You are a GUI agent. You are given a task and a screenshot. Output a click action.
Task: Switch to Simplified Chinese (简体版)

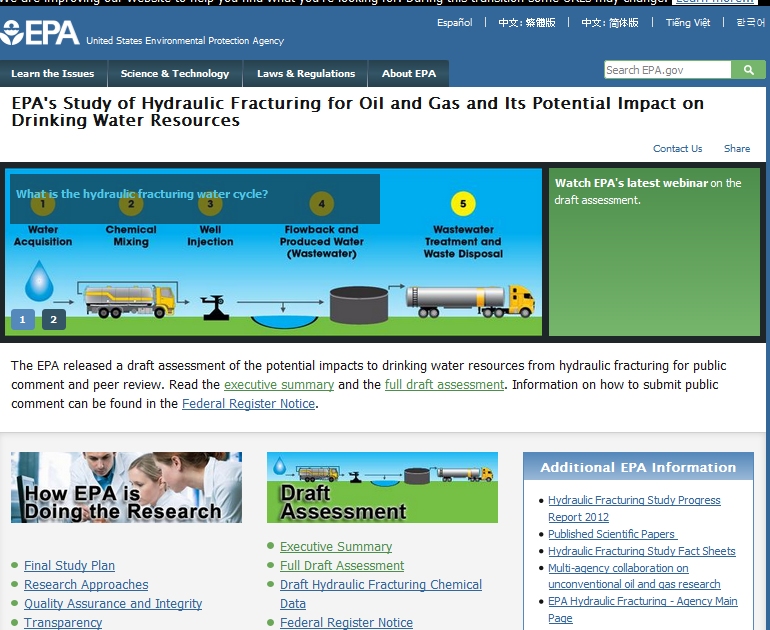tap(610, 23)
